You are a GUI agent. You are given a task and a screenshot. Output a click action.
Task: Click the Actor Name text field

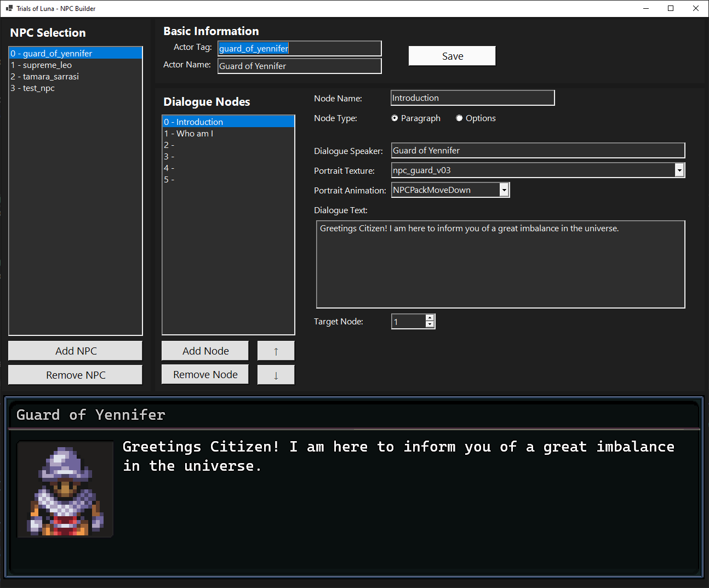299,66
